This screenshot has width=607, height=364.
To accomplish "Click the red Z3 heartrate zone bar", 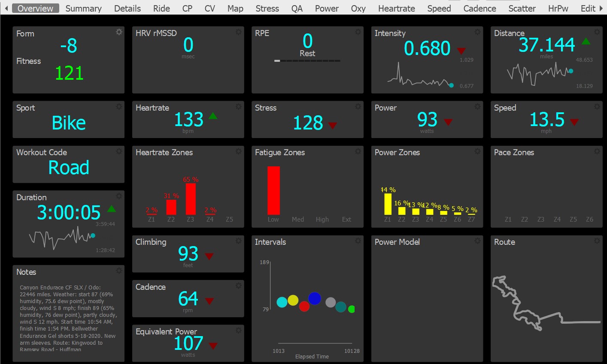I will click(191, 199).
